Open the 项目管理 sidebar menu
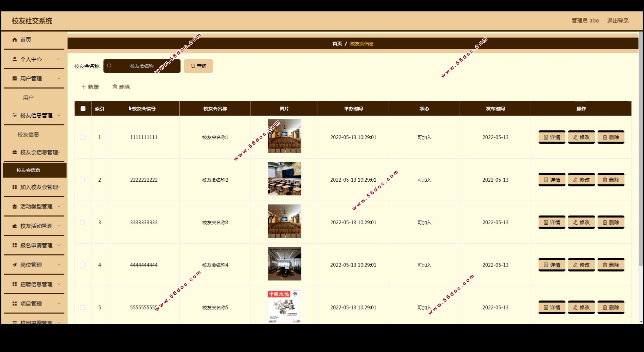This screenshot has height=352, width=644. 31,304
